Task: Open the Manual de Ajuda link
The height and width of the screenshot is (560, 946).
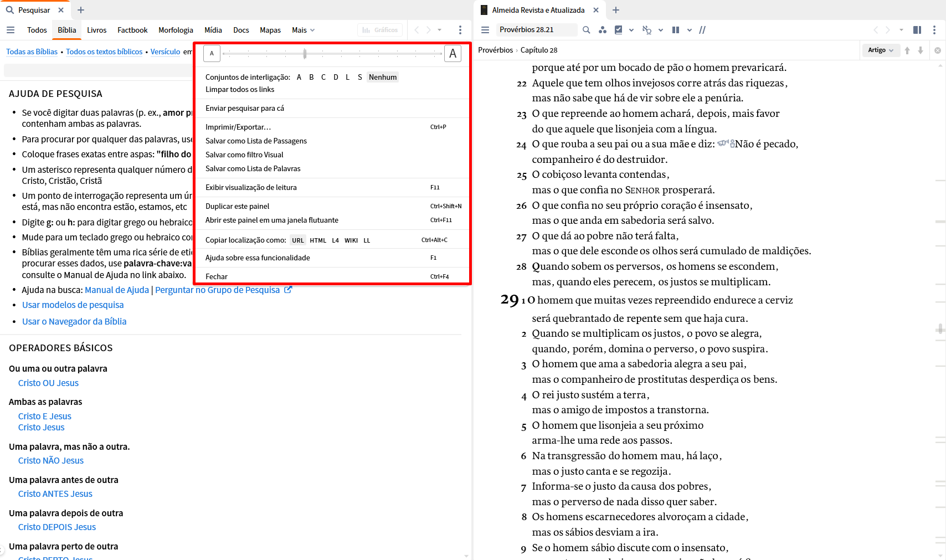Action: 117,290
